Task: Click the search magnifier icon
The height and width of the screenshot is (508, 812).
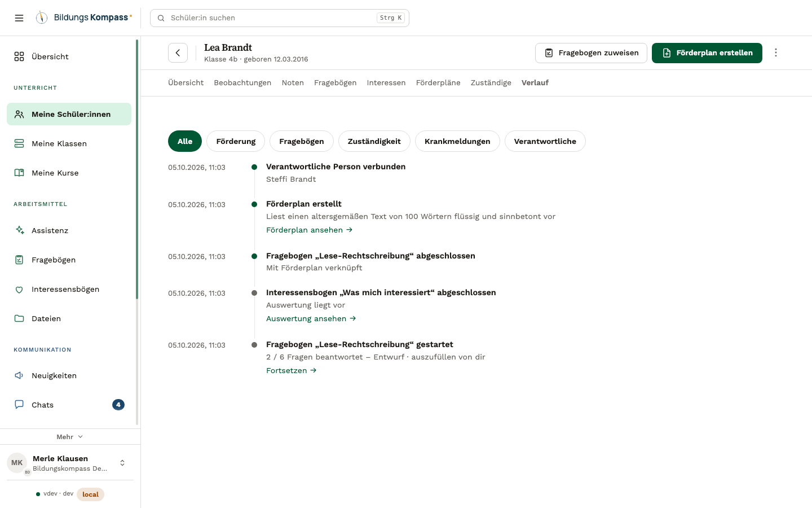Action: pos(161,18)
